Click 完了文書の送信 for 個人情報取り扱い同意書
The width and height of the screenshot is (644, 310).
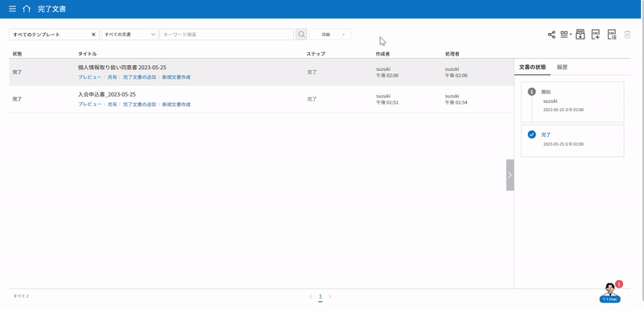coord(139,76)
